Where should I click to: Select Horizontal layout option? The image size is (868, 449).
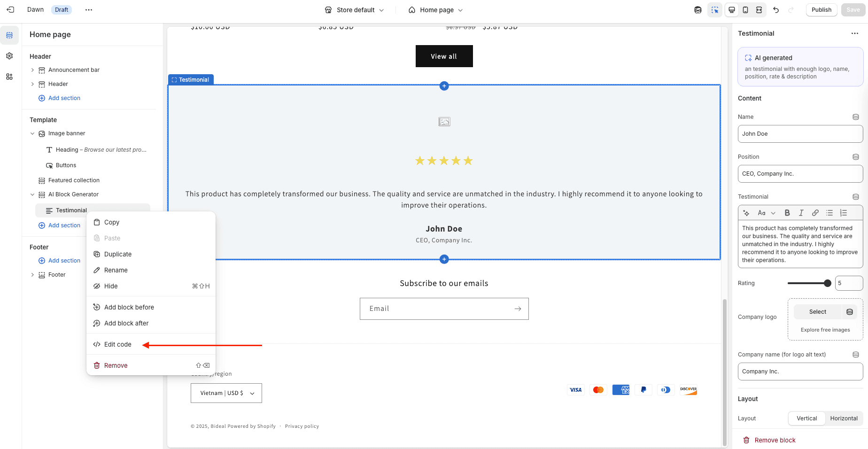844,418
